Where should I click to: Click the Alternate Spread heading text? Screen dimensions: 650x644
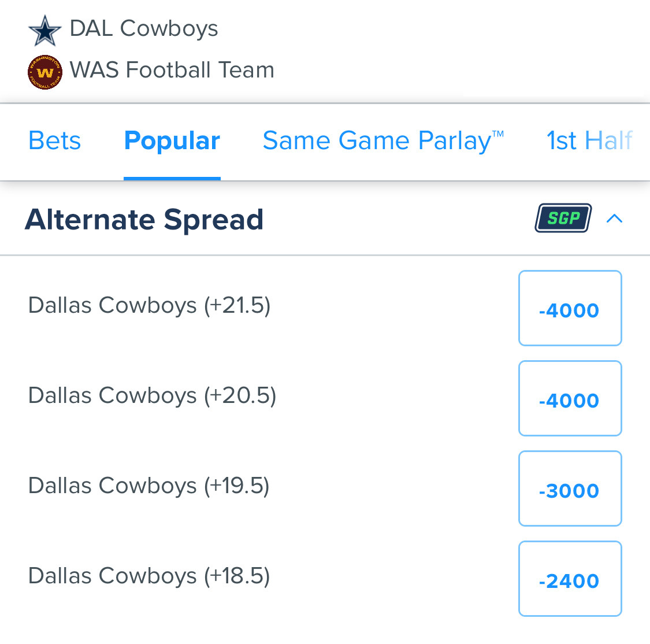(x=144, y=220)
